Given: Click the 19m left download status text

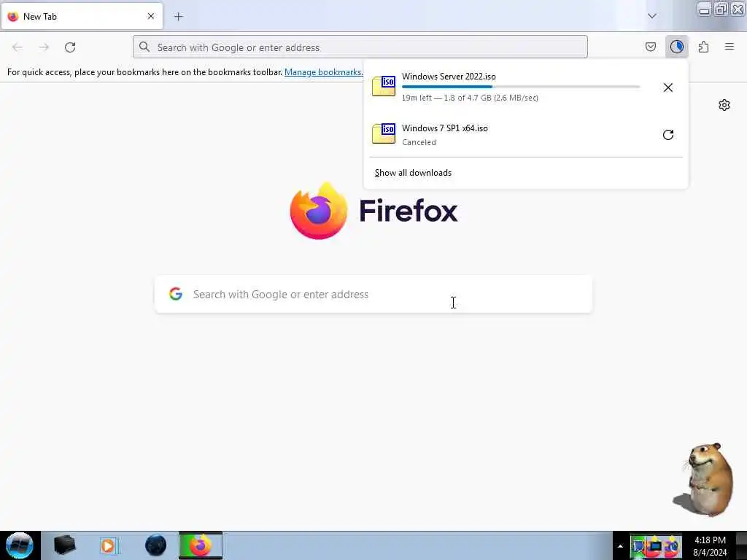Looking at the screenshot, I should [471, 98].
